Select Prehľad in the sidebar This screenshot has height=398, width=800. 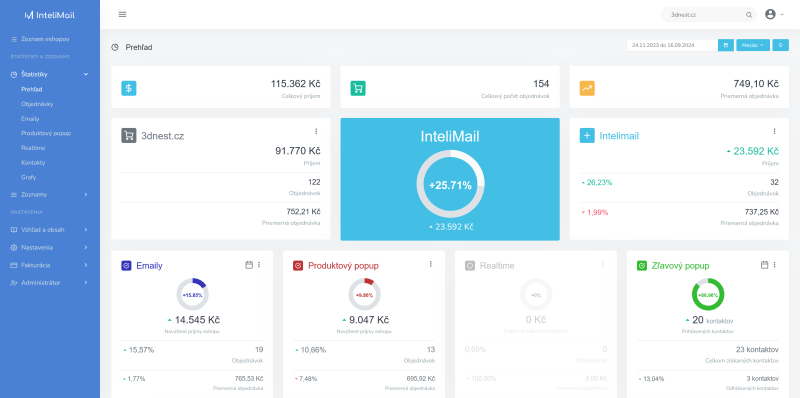tap(32, 89)
